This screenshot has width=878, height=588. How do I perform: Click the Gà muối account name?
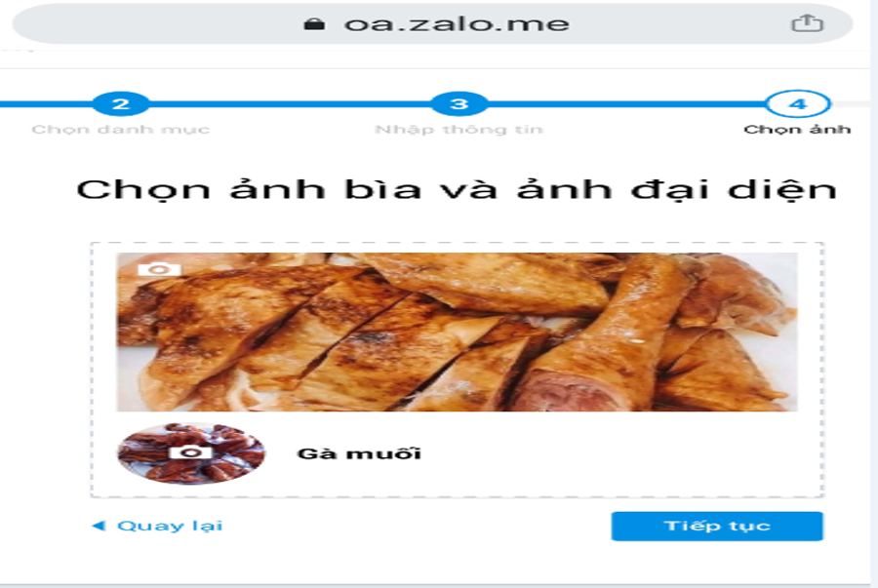pos(359,453)
